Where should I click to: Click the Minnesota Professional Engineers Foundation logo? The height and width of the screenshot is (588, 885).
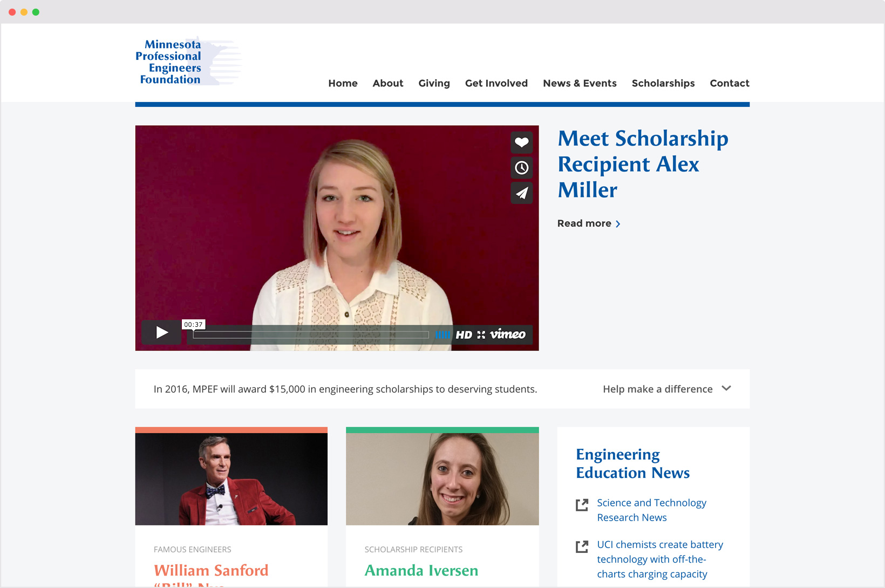click(187, 61)
